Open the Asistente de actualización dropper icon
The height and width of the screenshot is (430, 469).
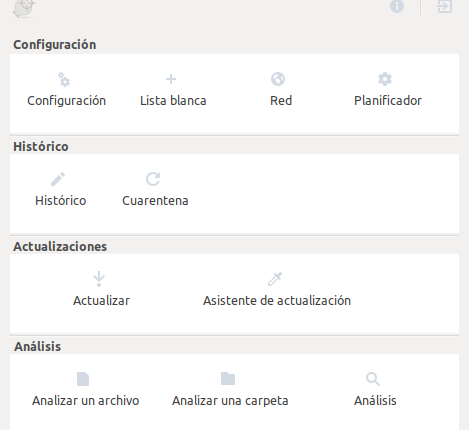(x=275, y=279)
